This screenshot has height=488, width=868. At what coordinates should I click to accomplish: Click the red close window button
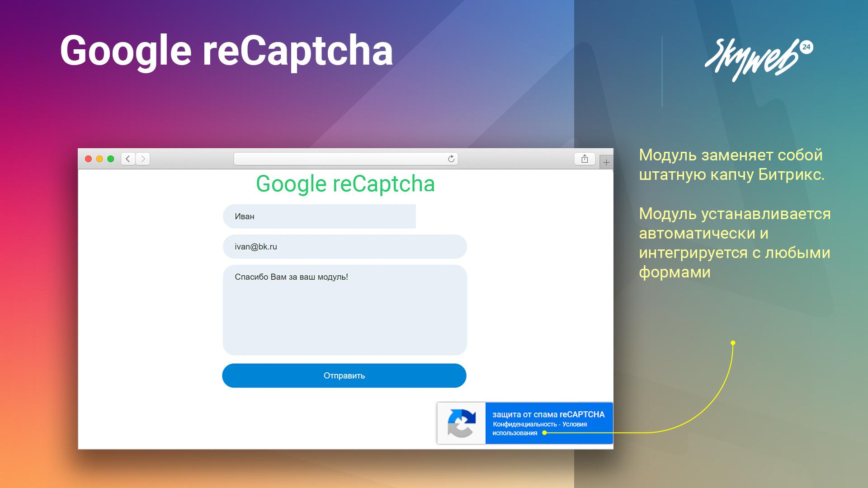pos(89,159)
